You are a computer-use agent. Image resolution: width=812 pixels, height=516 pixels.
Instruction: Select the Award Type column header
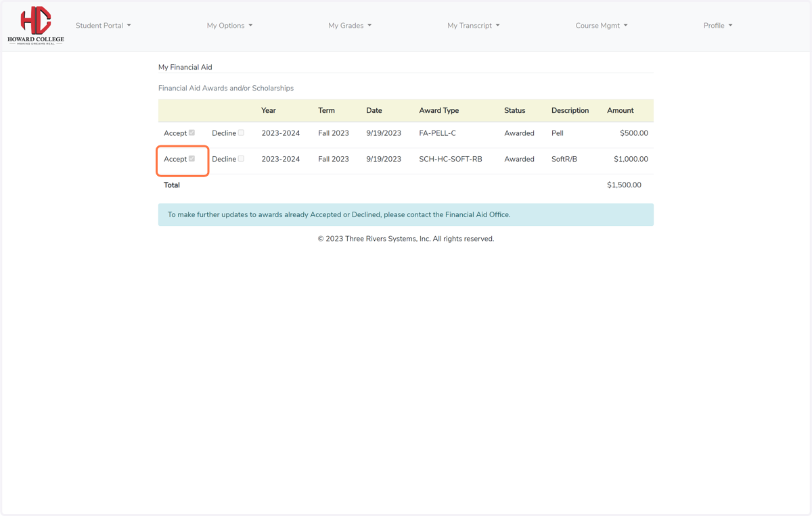[439, 110]
